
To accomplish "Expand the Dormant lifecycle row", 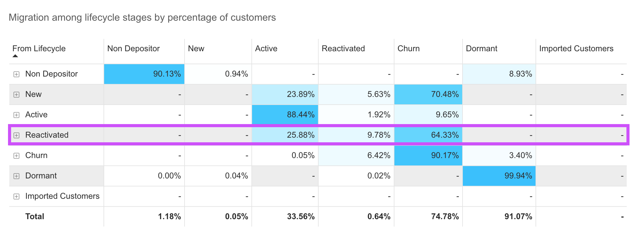I will [x=16, y=176].
